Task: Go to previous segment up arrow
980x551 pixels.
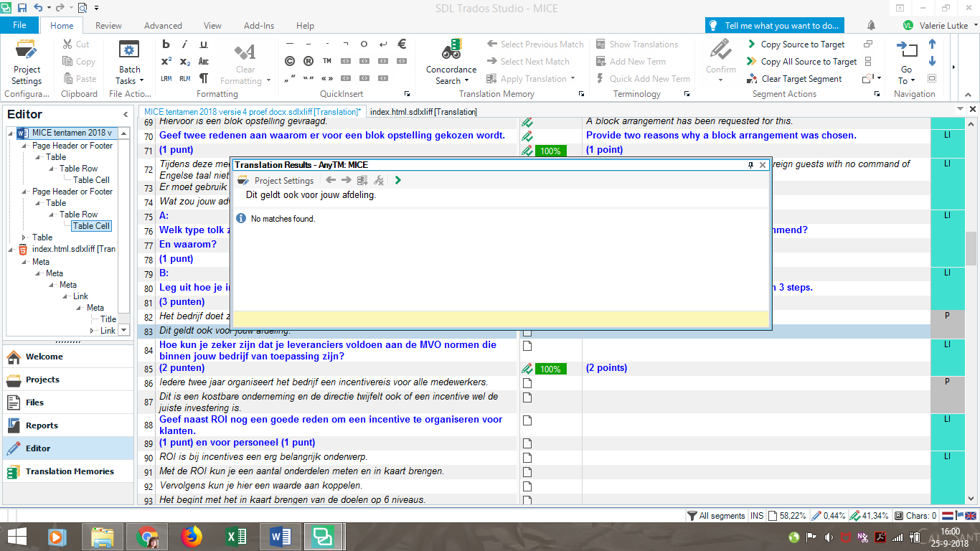Action: 933,44
